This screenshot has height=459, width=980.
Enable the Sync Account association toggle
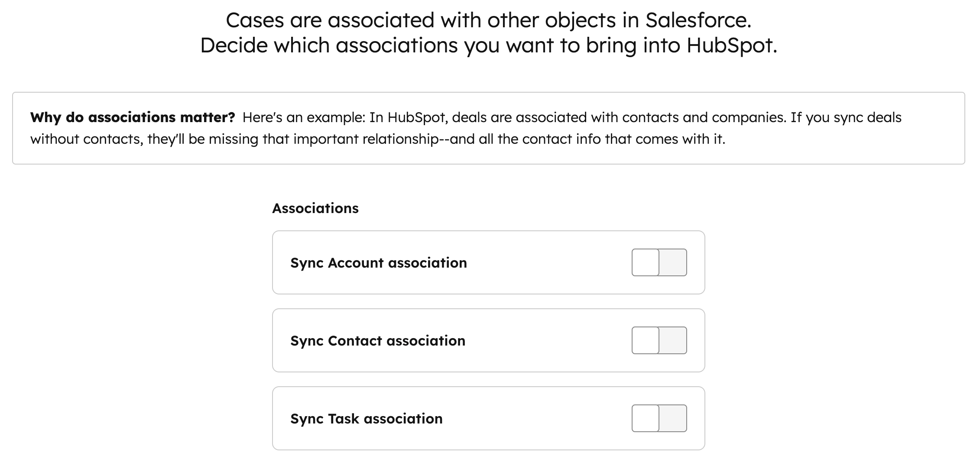pyautogui.click(x=659, y=262)
